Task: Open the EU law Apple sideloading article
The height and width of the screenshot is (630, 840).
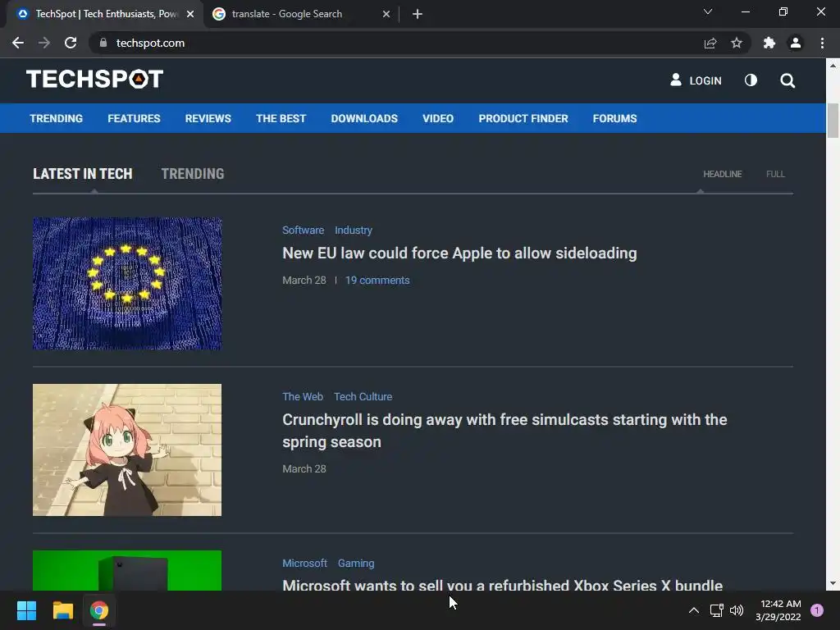Action: 459,253
